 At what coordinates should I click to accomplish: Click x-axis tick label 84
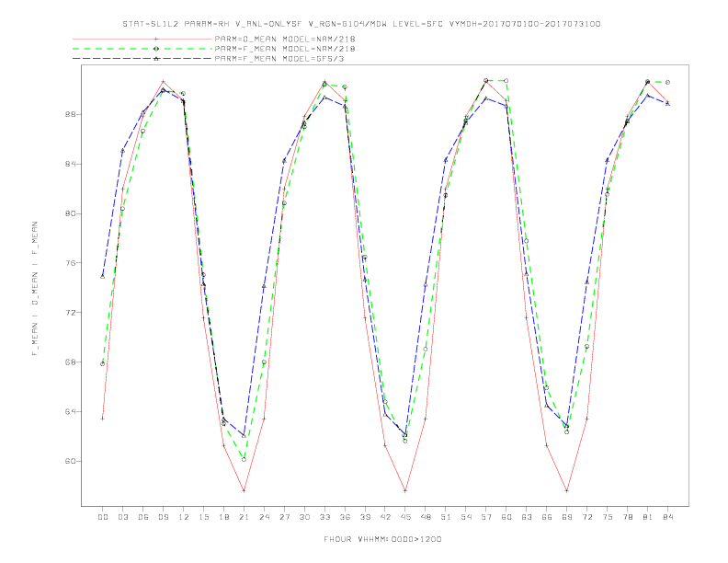pos(668,517)
